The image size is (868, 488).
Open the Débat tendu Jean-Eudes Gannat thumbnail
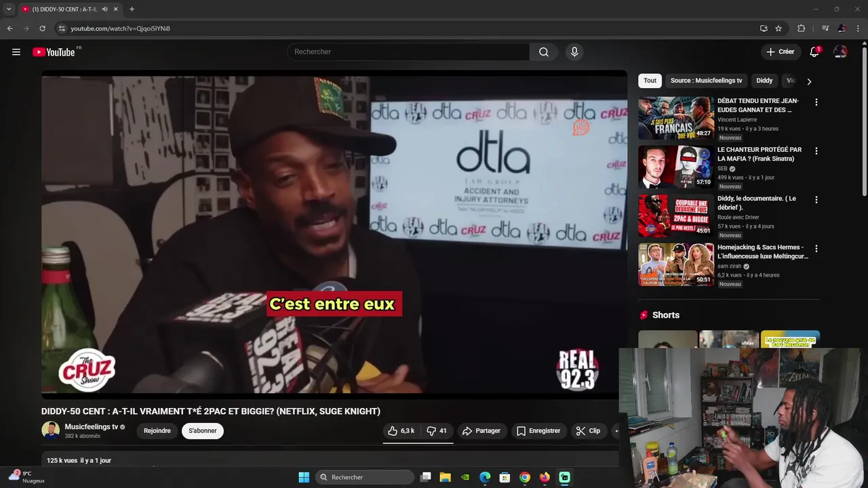pyautogui.click(x=676, y=118)
